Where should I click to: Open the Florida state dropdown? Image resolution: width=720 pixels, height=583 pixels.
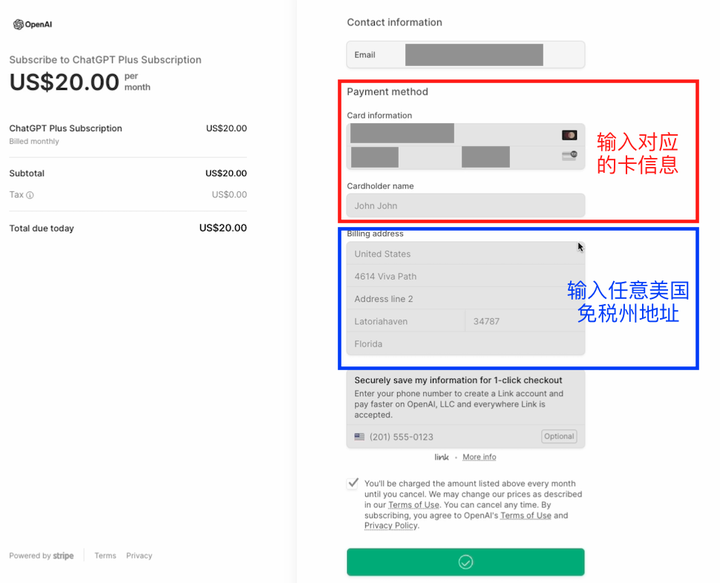[465, 344]
